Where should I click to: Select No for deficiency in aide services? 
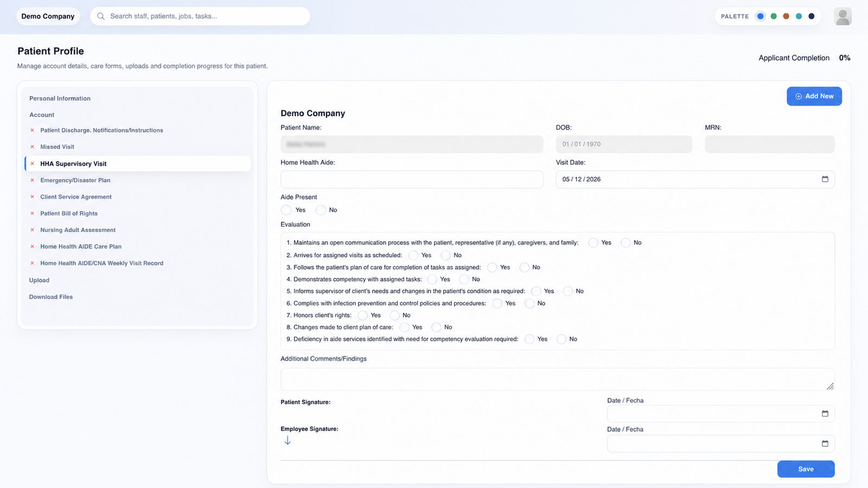tap(561, 339)
